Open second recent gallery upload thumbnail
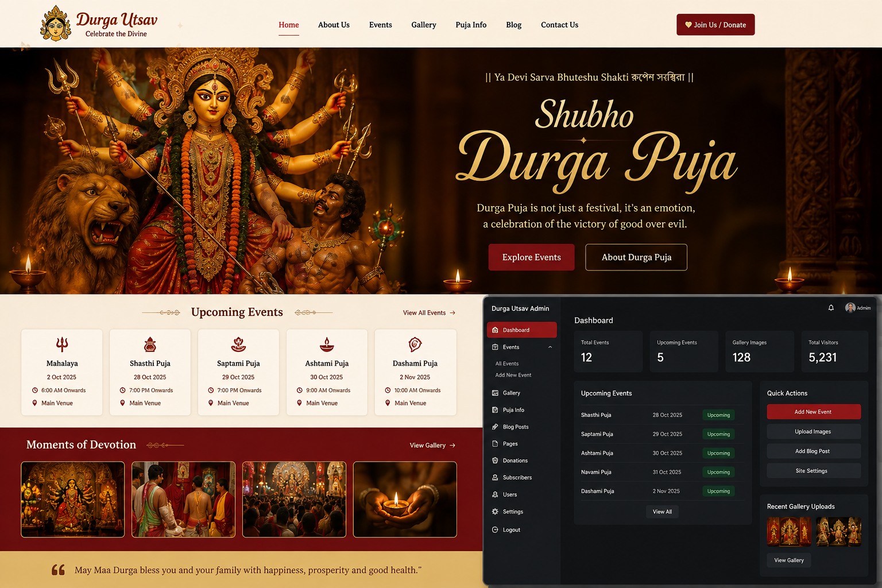Viewport: 882px width, 588px height. click(x=839, y=531)
